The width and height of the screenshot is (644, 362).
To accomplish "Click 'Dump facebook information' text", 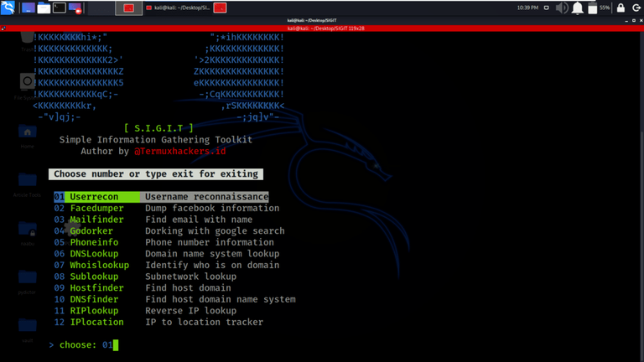I will [212, 208].
